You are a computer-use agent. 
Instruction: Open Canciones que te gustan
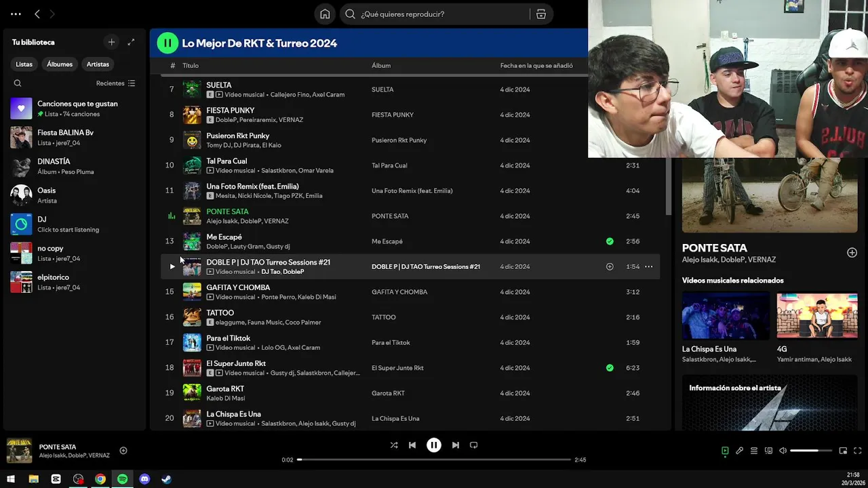point(74,108)
